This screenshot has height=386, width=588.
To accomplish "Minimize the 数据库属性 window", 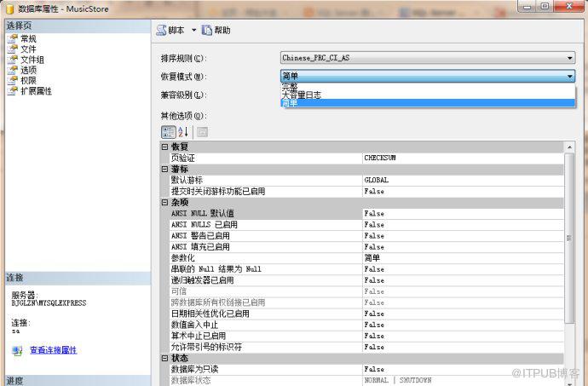I will coord(527,6).
